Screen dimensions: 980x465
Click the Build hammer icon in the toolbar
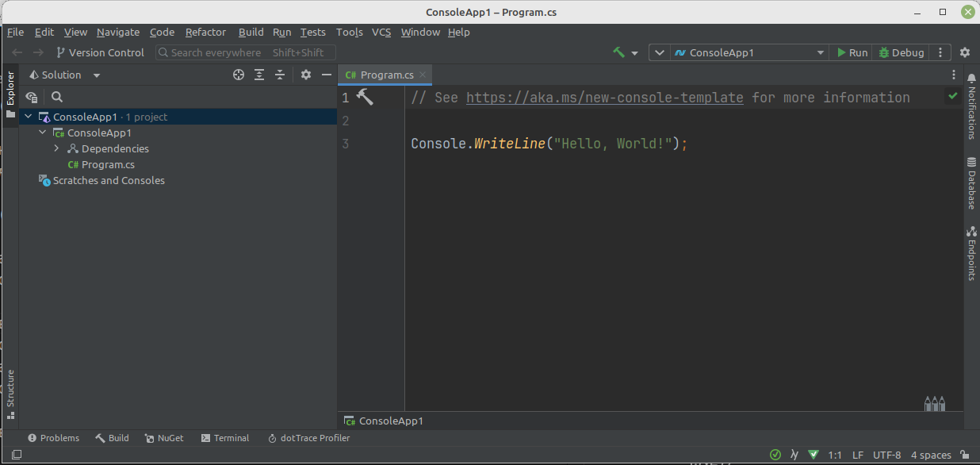tap(619, 52)
